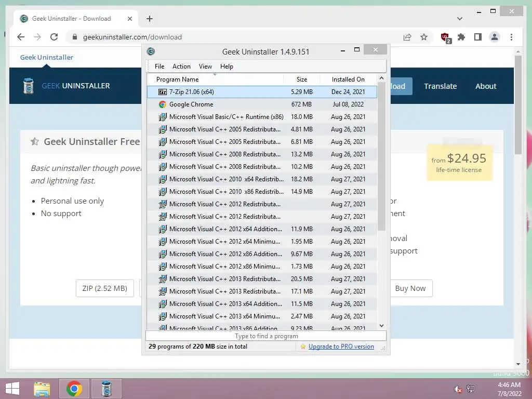Image resolution: width=532 pixels, height=399 pixels.
Task: Select Microsoft Visual C++ 2012 x86 Minimu row
Action: click(x=262, y=267)
